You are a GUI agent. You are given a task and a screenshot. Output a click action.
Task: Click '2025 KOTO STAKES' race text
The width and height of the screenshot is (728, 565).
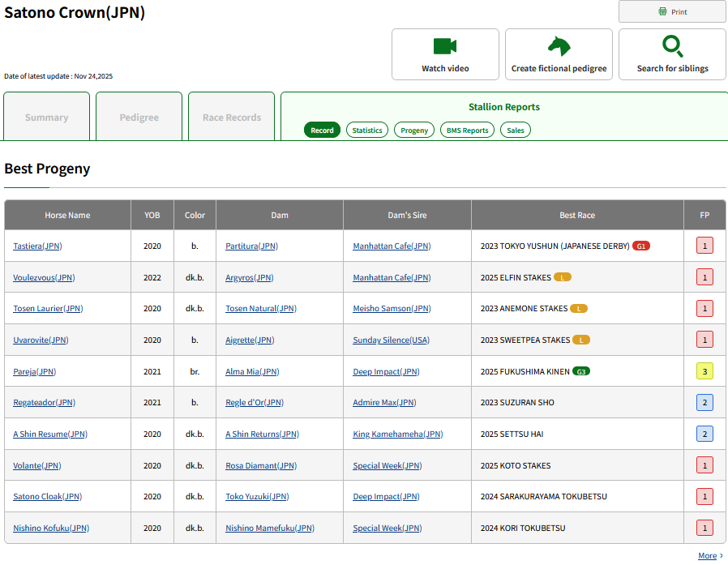pyautogui.click(x=516, y=465)
